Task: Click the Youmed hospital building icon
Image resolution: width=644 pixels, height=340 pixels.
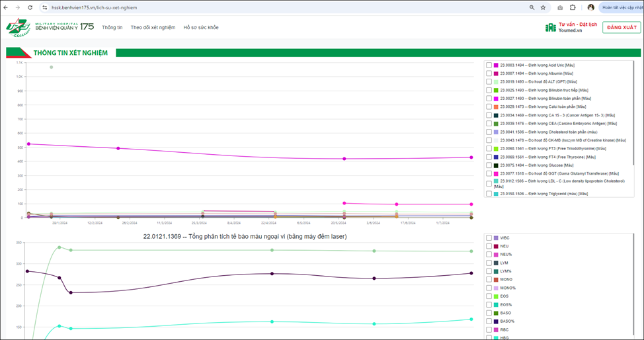Action: pos(550,28)
